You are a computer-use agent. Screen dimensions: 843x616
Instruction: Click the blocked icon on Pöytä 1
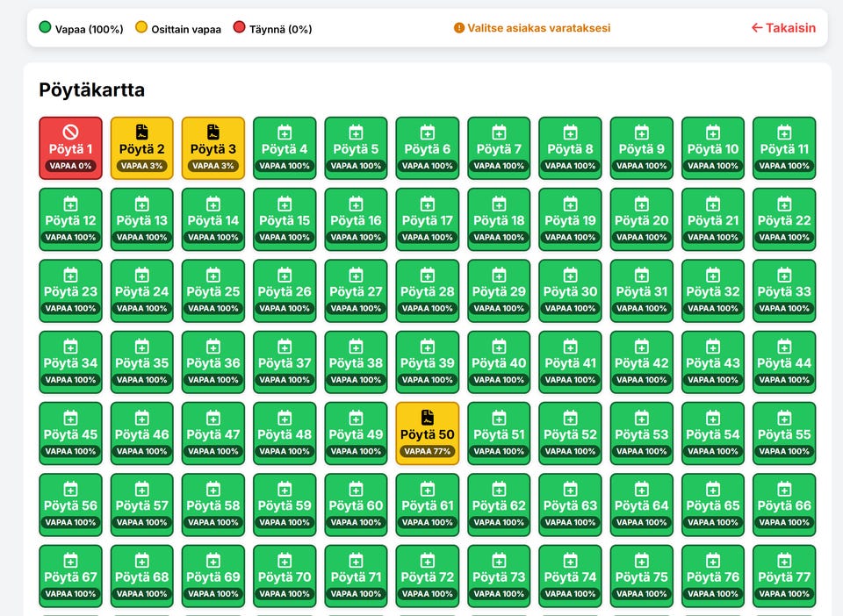coord(70,133)
